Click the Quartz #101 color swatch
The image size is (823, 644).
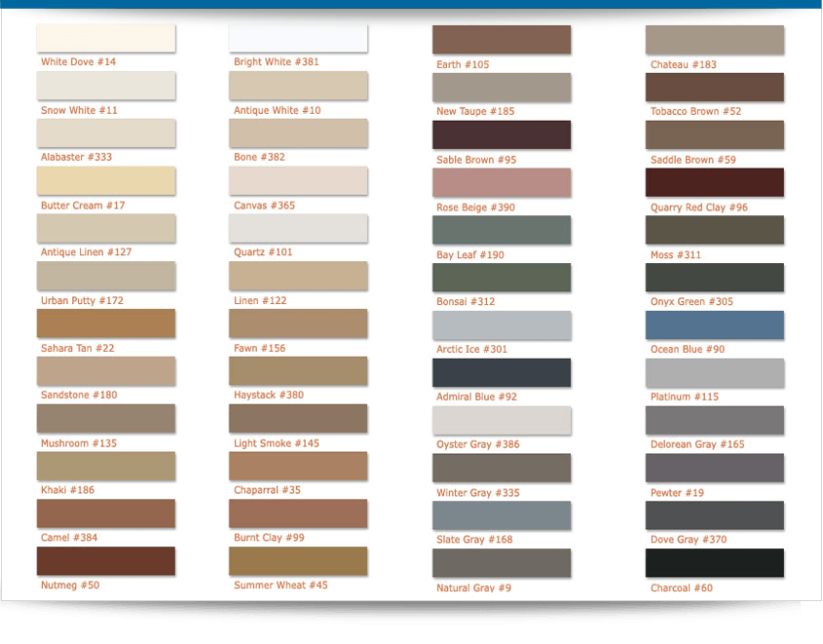point(298,228)
